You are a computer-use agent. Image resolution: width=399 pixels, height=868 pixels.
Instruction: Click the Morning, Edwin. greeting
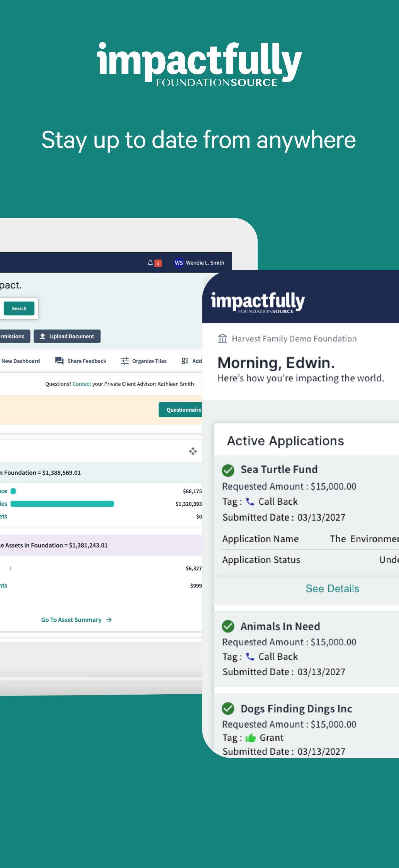276,363
